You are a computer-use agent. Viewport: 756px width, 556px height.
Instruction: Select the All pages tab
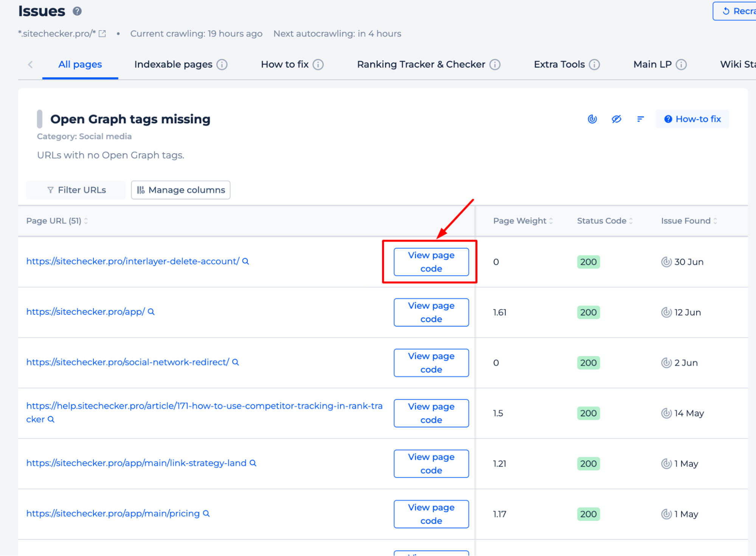tap(80, 64)
